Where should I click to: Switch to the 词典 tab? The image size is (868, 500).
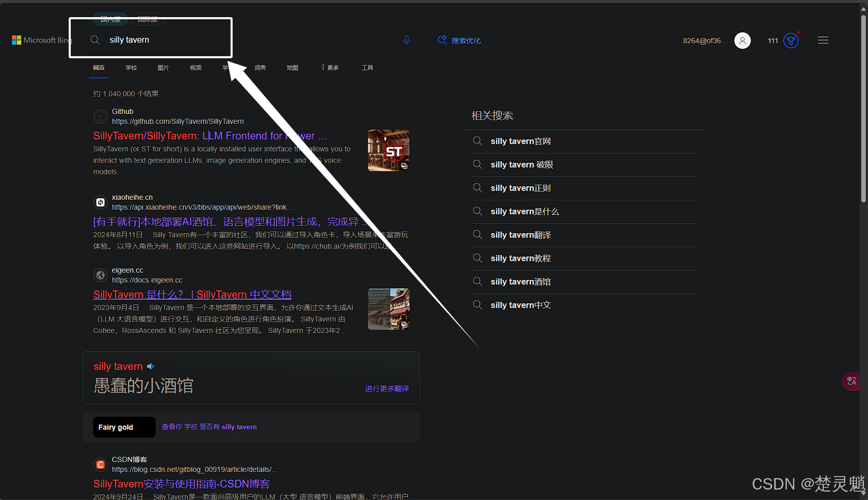coord(260,68)
